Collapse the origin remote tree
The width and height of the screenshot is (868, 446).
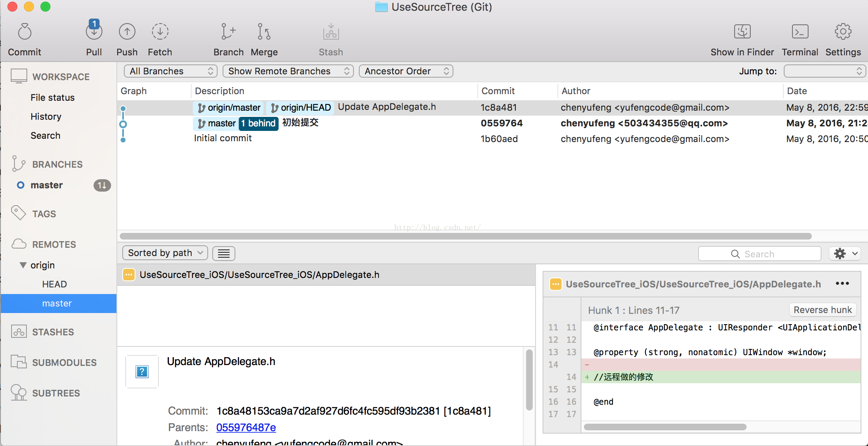pyautogui.click(x=23, y=265)
